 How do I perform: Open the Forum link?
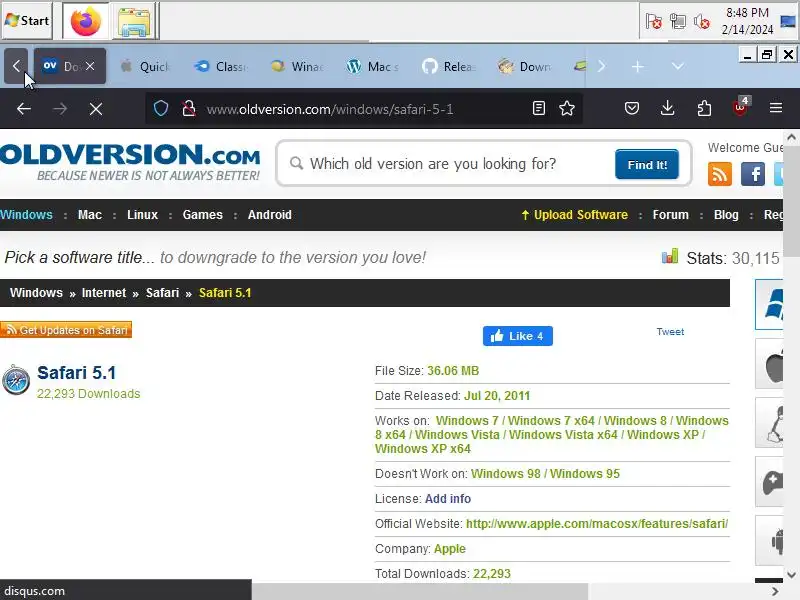(670, 215)
